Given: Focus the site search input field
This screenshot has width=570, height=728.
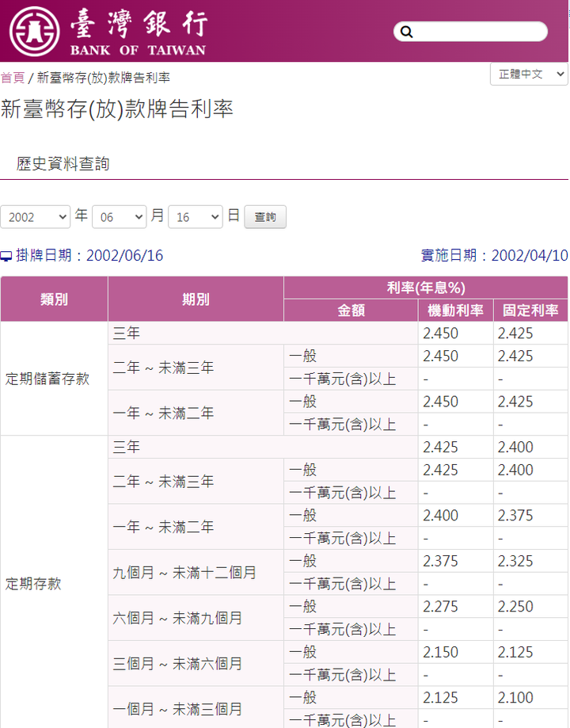Looking at the screenshot, I should pyautogui.click(x=470, y=32).
